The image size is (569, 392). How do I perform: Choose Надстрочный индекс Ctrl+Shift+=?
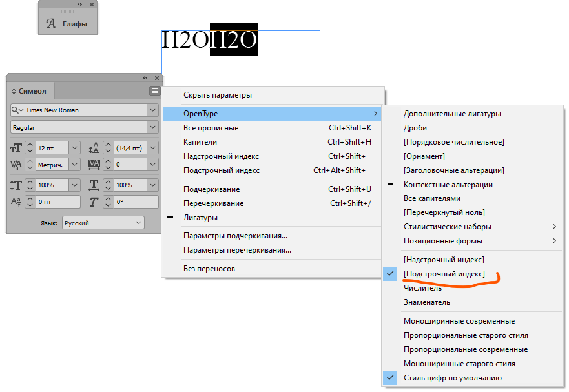tap(273, 156)
